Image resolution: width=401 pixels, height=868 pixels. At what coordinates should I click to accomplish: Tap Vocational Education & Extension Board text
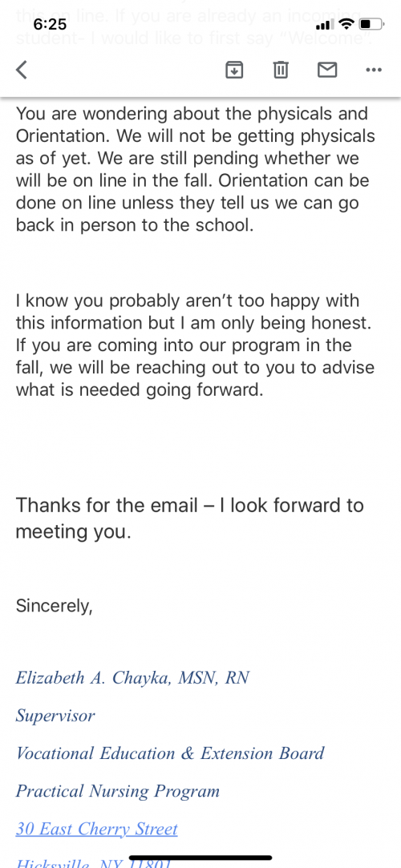coord(170,753)
